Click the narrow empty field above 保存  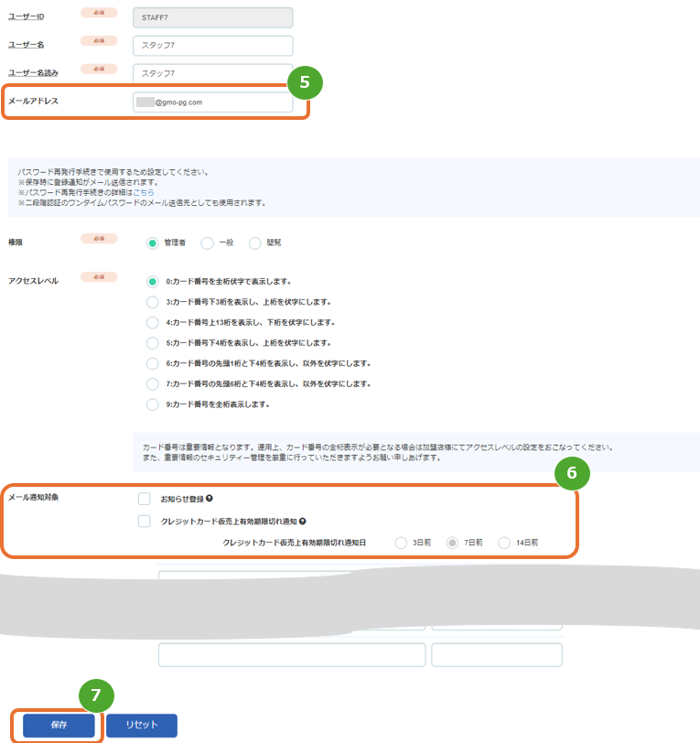click(x=497, y=655)
